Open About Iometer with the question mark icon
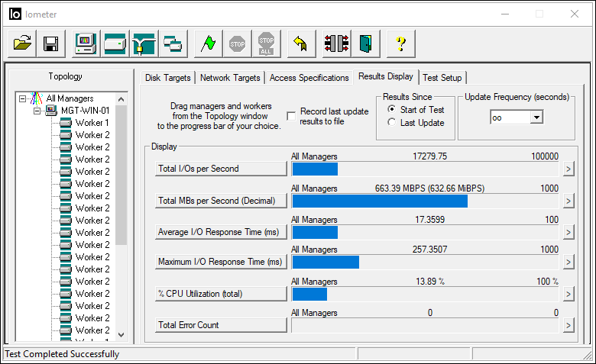596x364 pixels. pyautogui.click(x=400, y=43)
